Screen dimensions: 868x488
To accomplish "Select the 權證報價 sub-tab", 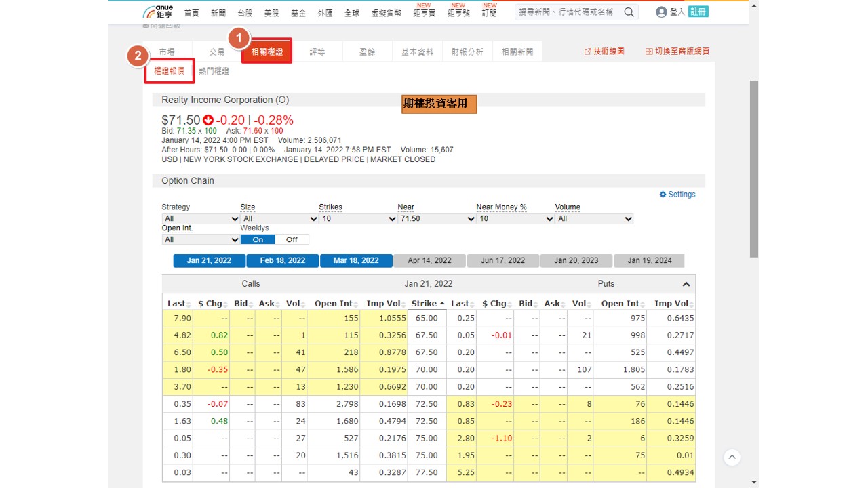I will [170, 71].
